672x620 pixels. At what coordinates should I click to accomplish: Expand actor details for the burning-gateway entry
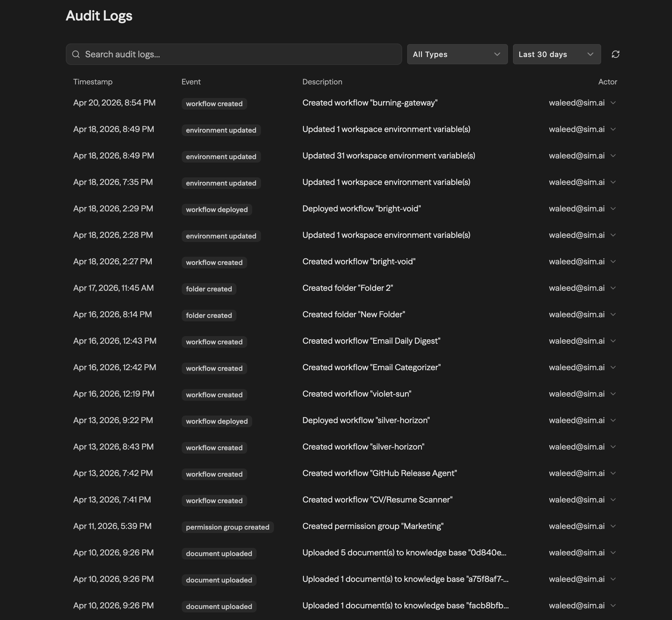pos(614,103)
